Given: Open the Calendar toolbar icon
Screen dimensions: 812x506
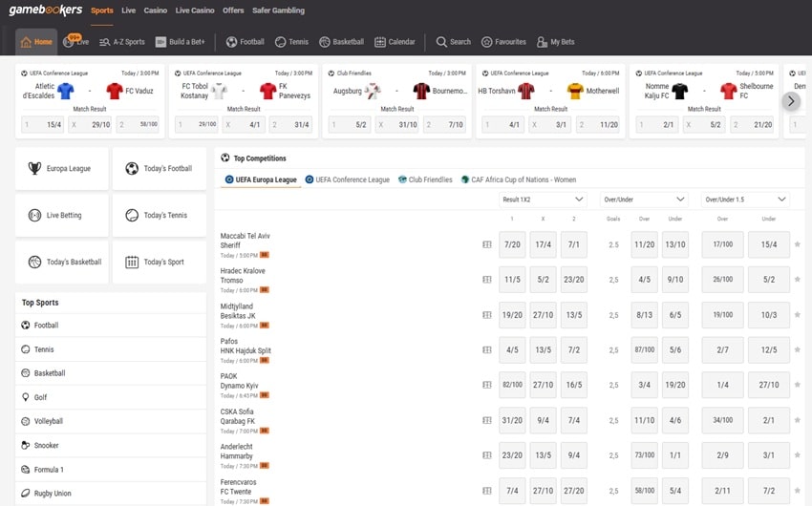Looking at the screenshot, I should click(x=395, y=42).
